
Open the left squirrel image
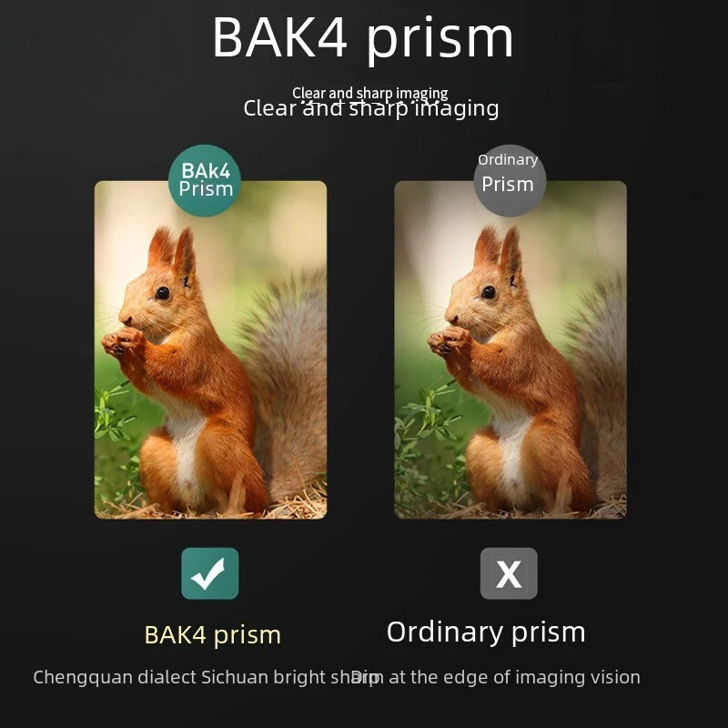(210, 349)
